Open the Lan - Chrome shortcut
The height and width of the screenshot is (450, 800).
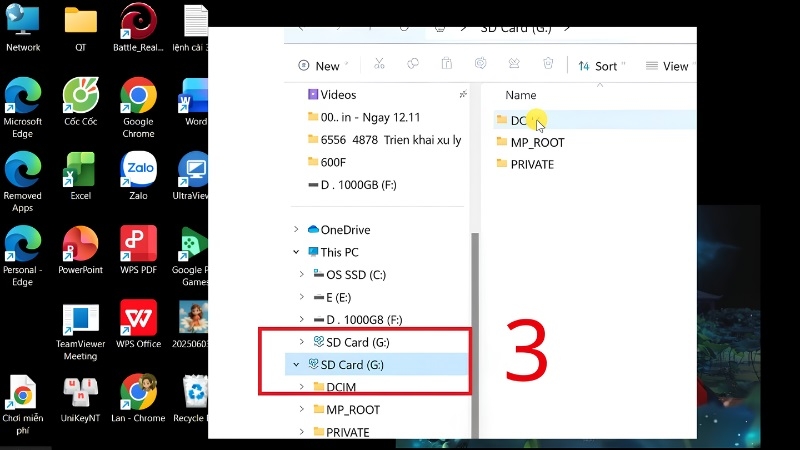tap(138, 399)
